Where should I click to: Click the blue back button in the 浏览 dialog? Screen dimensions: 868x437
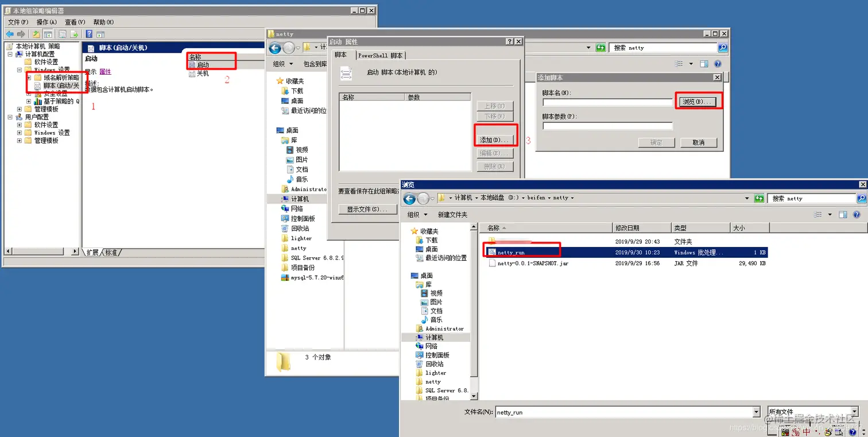(409, 199)
